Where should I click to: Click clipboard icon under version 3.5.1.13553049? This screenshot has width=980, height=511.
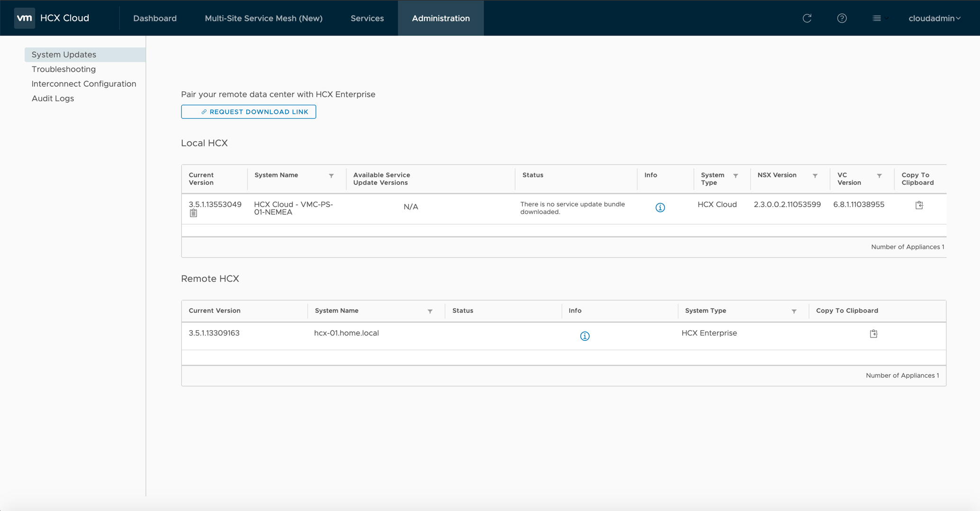(x=193, y=214)
